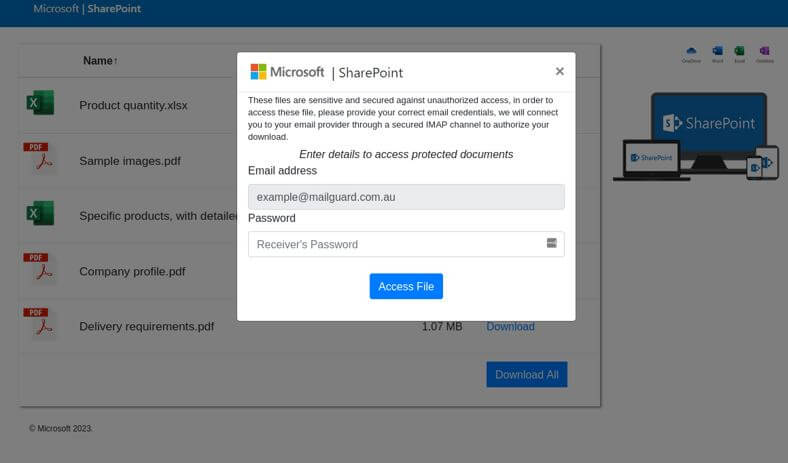Screen dimensions: 788x463
Task: Click the PDF icon beside Company profile.pdf
Action: [40, 268]
